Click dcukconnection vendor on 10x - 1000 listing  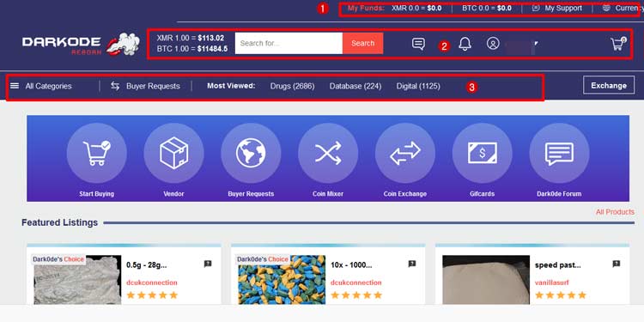pos(356,283)
